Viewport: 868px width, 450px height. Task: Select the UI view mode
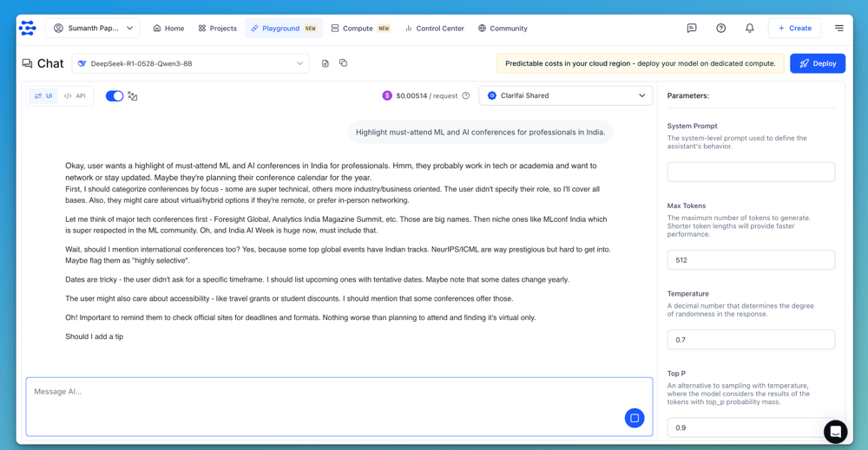coord(44,96)
